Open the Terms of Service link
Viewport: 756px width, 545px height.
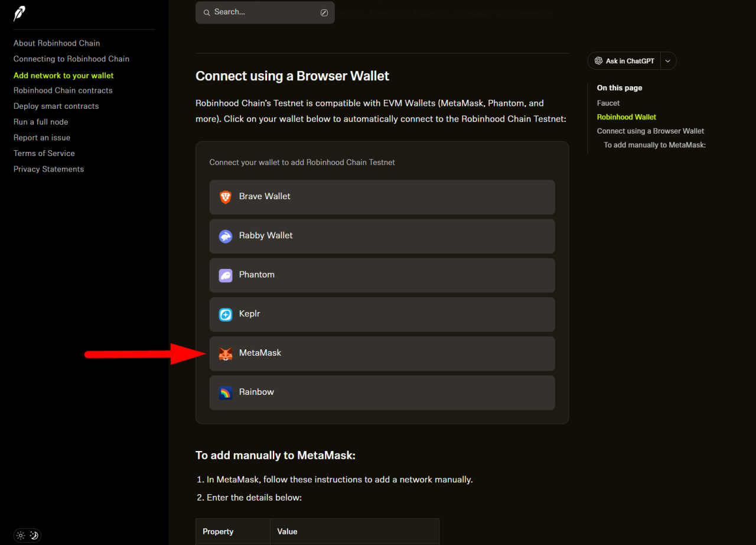(44, 153)
